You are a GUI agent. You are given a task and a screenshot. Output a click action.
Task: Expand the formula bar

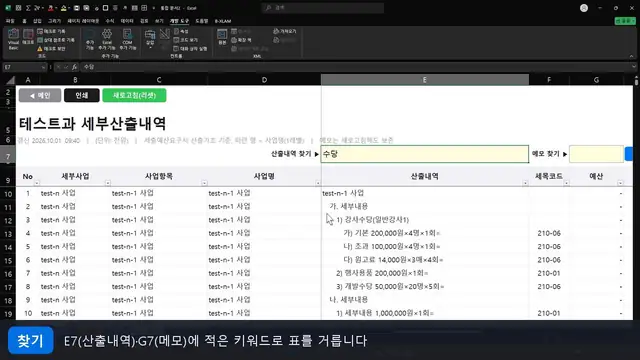click(634, 67)
